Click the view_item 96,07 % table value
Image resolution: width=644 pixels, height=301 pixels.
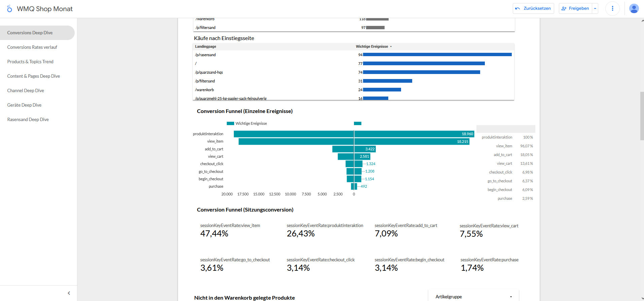point(527,146)
